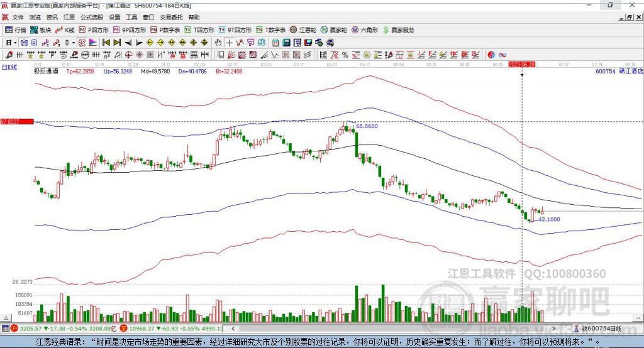Click the blue infinity loop icon
The width and height of the screenshot is (644, 348).
point(502,55)
